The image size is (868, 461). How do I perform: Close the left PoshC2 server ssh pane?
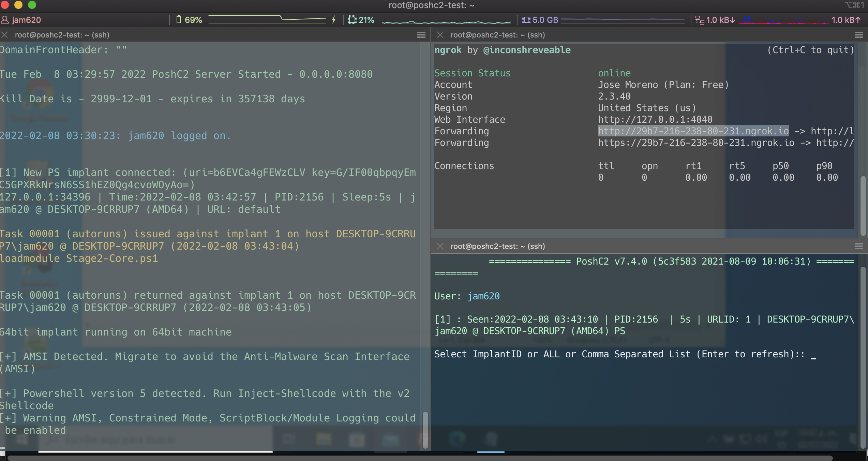click(x=5, y=35)
